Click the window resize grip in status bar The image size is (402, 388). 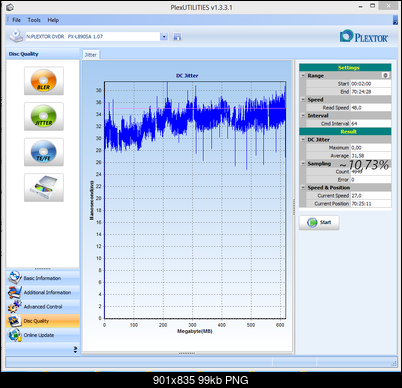click(394, 363)
